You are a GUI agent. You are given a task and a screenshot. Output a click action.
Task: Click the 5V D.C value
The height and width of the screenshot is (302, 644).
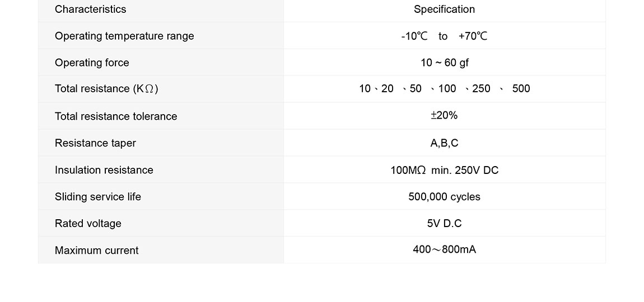tap(444, 224)
